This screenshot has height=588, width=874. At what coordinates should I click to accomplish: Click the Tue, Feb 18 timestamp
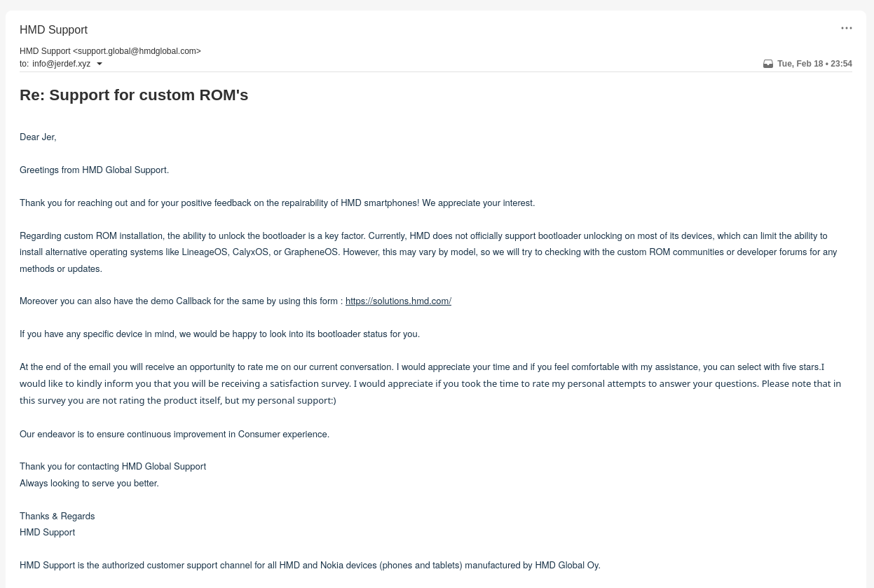tap(814, 64)
